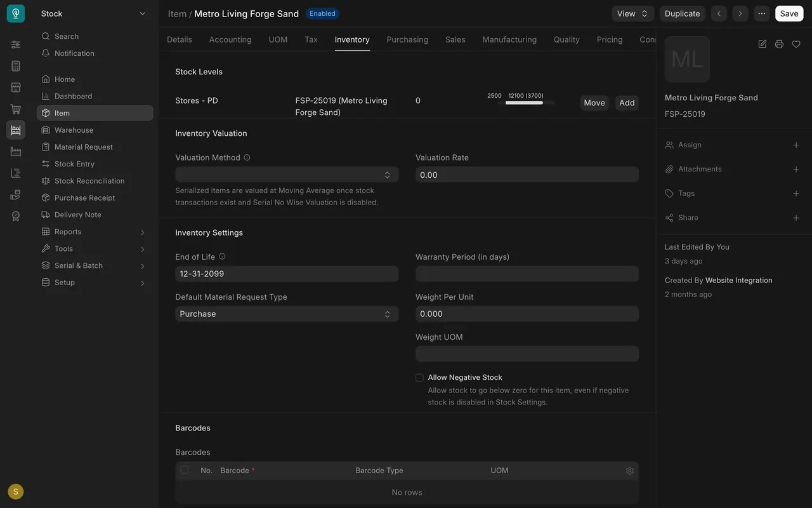Click the plus next to Tags
812x508 pixels.
click(796, 194)
